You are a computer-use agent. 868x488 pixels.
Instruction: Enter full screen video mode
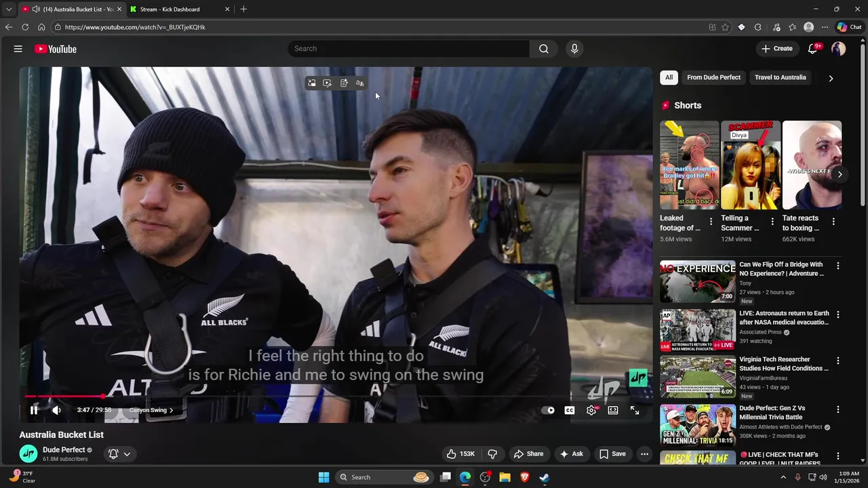pos(635,410)
